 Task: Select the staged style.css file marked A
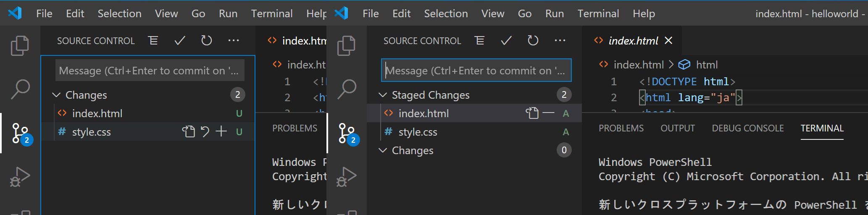pyautogui.click(x=418, y=132)
